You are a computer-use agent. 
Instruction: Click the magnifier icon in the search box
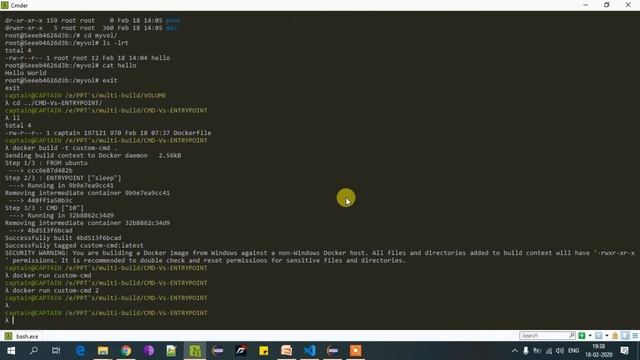coord(572,336)
